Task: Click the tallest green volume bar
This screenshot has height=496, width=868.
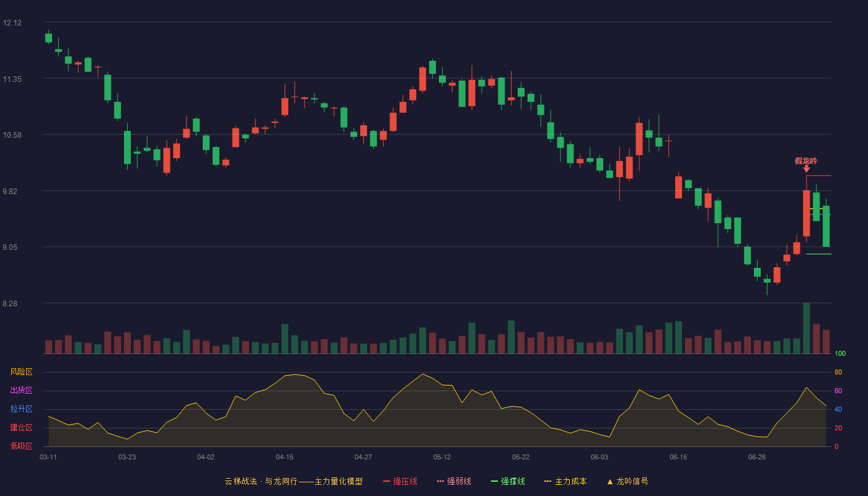Action: 807,328
